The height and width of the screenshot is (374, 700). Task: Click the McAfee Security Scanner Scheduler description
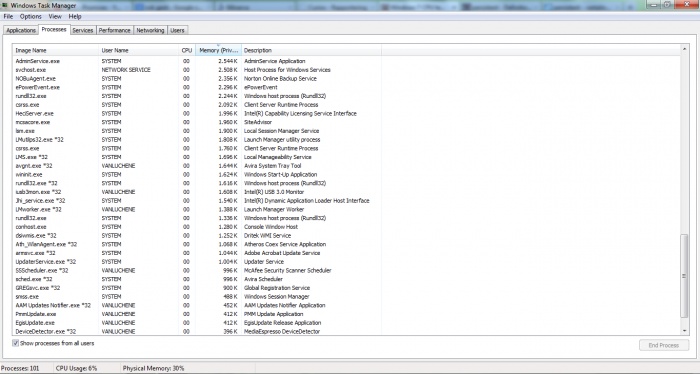pos(288,270)
